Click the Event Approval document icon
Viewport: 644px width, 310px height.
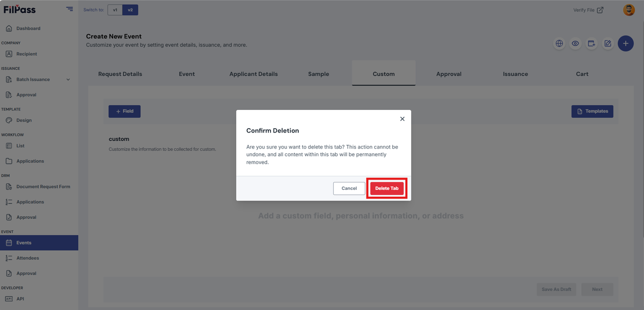(x=9, y=274)
